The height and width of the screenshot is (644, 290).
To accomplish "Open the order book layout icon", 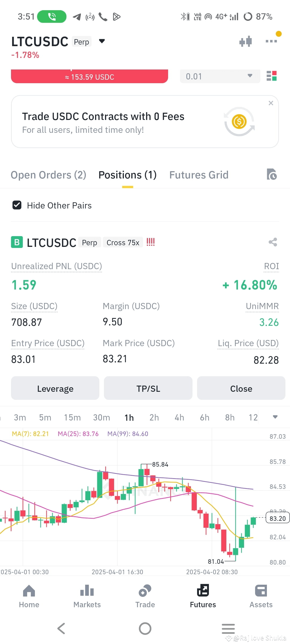I will (x=271, y=76).
